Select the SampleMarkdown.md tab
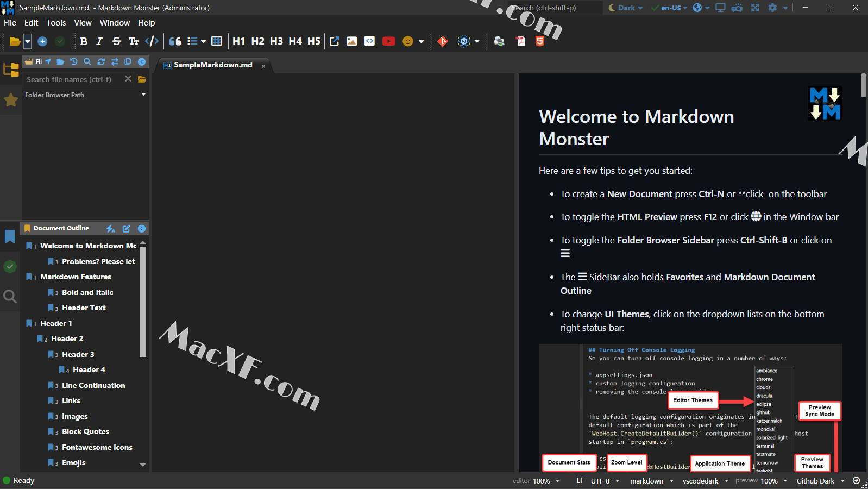This screenshot has width=868, height=489. tap(213, 65)
